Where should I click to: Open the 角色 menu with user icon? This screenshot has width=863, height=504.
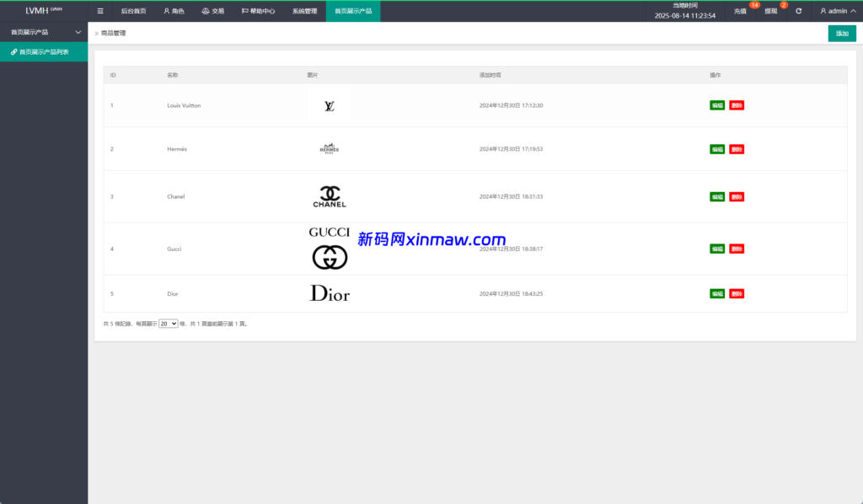point(174,11)
